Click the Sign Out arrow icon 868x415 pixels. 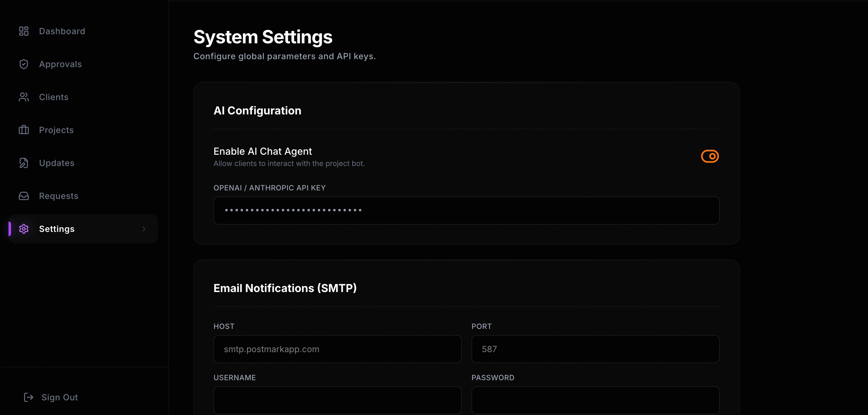(29, 398)
